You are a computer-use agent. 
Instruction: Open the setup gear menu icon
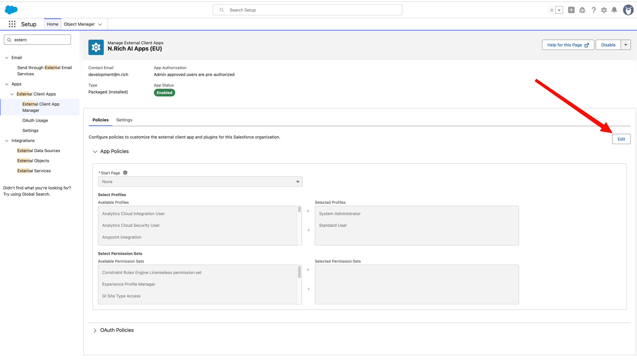point(604,10)
